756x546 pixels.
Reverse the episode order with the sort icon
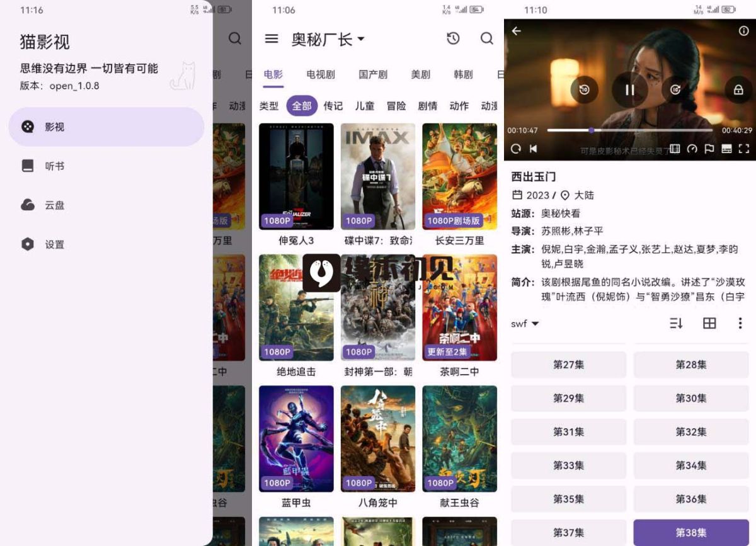pyautogui.click(x=676, y=323)
